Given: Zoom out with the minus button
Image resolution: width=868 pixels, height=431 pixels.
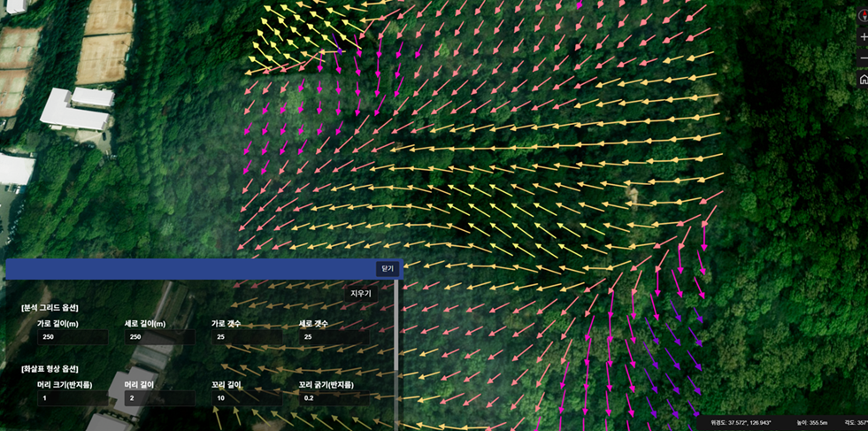Looking at the screenshot, I should coord(863,58).
